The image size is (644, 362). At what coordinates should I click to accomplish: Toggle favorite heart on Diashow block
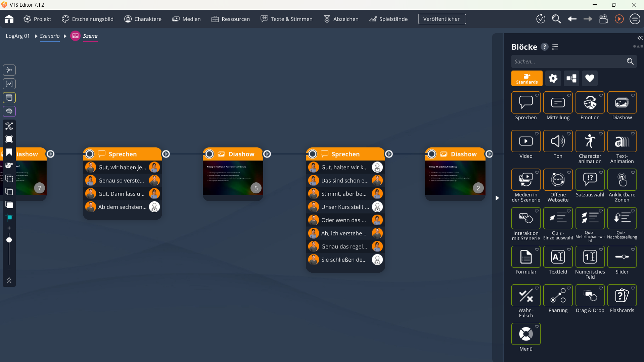pyautogui.click(x=633, y=95)
